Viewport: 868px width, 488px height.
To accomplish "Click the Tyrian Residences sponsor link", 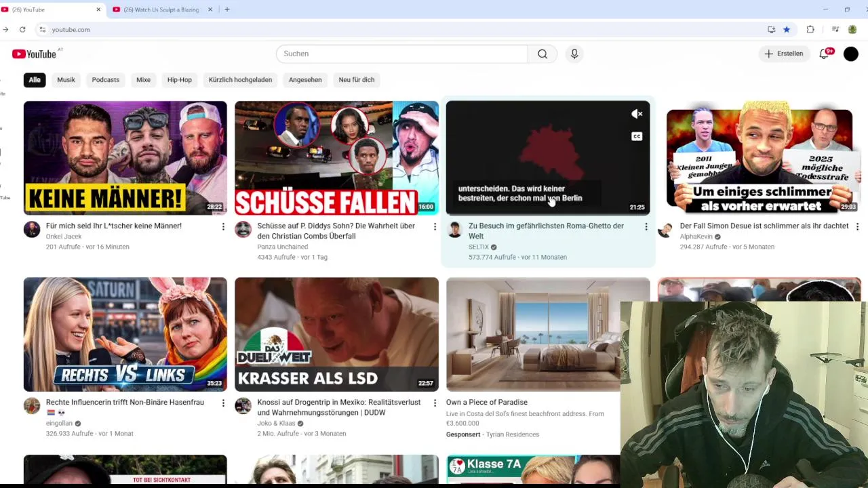I will coord(513,434).
